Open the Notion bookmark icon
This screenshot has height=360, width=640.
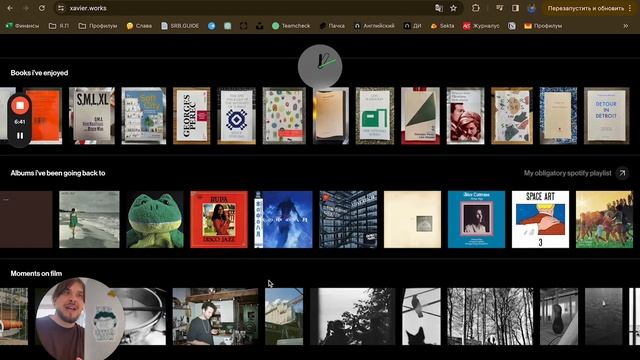pyautogui.click(x=511, y=26)
